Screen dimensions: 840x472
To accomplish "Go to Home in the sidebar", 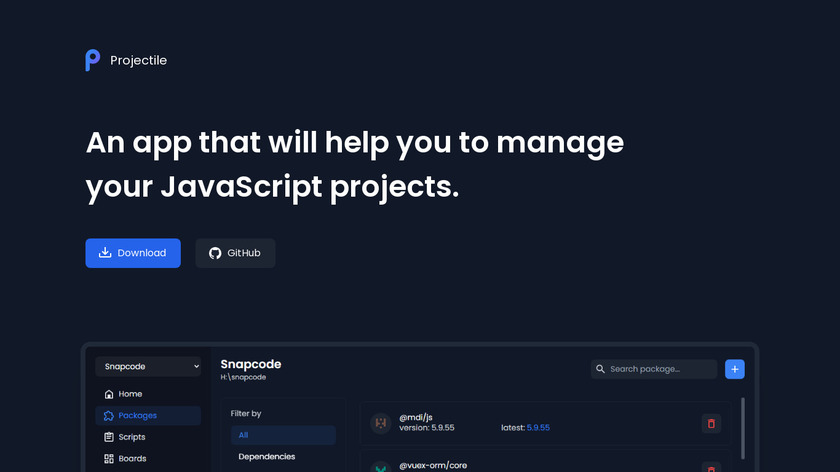I will click(x=148, y=394).
